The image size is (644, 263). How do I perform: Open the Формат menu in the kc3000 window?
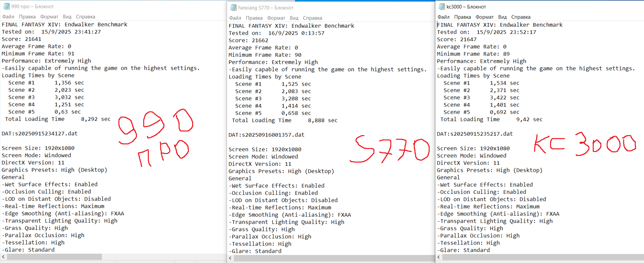pos(485,17)
